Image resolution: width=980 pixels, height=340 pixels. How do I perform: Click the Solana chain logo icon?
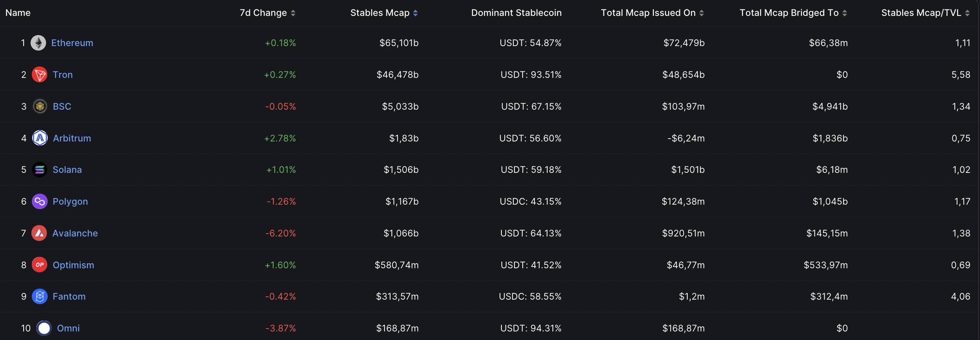click(40, 170)
